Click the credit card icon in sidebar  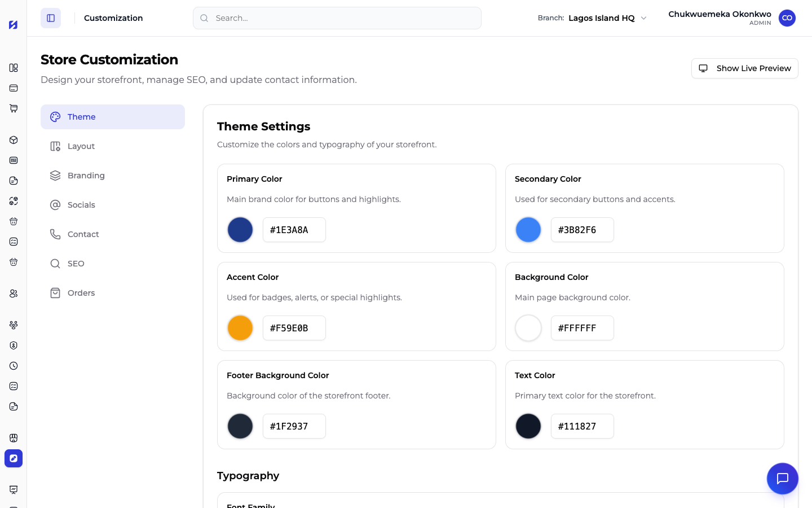click(x=14, y=88)
